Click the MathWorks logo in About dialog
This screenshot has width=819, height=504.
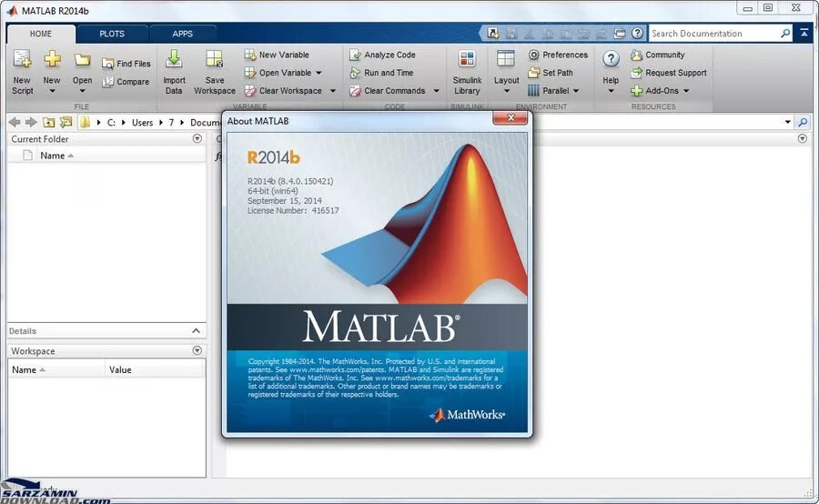pyautogui.click(x=467, y=415)
